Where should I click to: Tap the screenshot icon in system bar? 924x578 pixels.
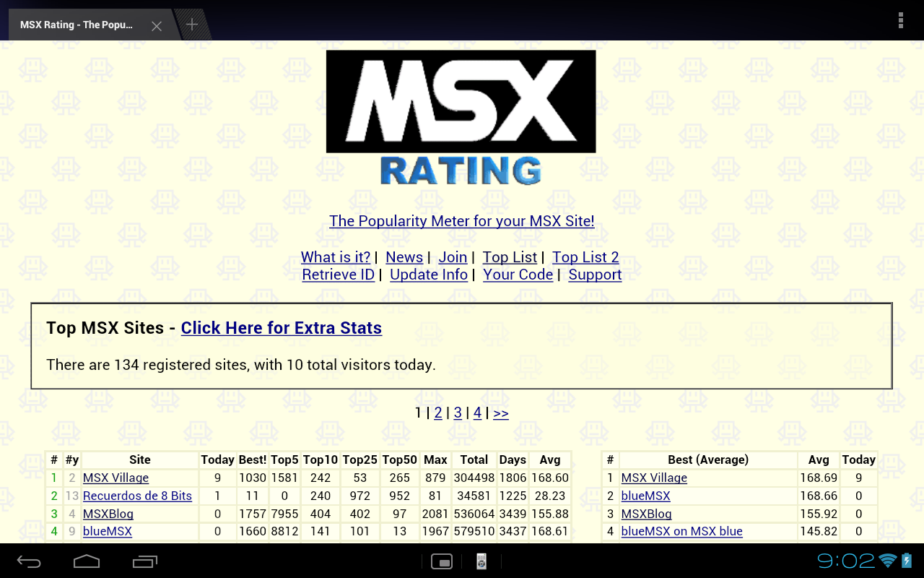[x=441, y=561]
